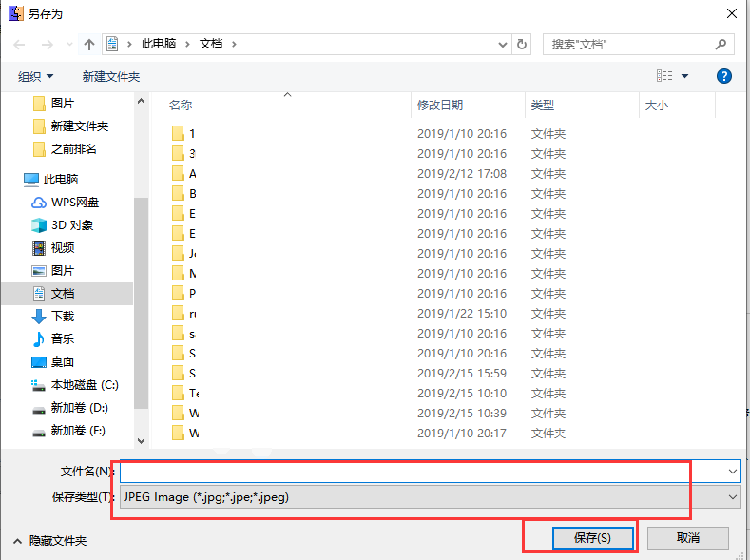Image resolution: width=750 pixels, height=560 pixels.
Task: Click the search magnifier icon
Action: [721, 44]
